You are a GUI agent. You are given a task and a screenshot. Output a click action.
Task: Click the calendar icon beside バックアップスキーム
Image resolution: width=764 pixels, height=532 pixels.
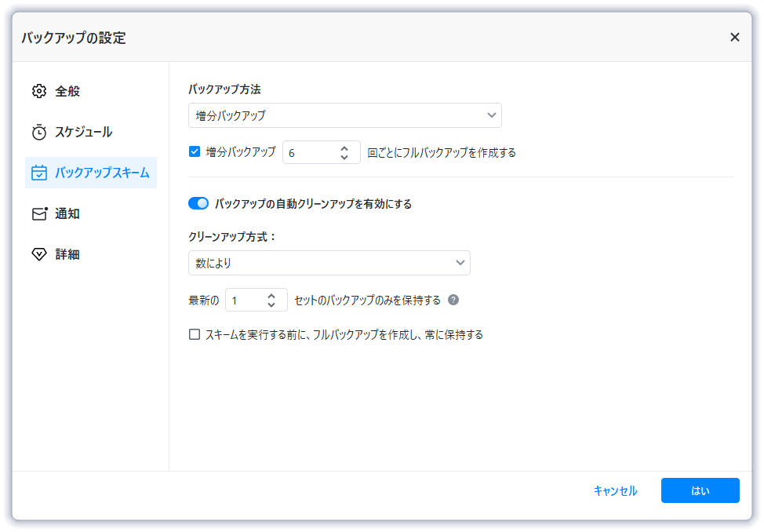[39, 173]
